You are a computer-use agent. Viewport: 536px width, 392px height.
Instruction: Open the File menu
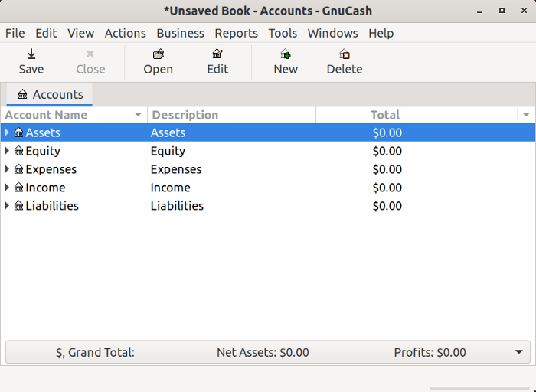click(15, 33)
